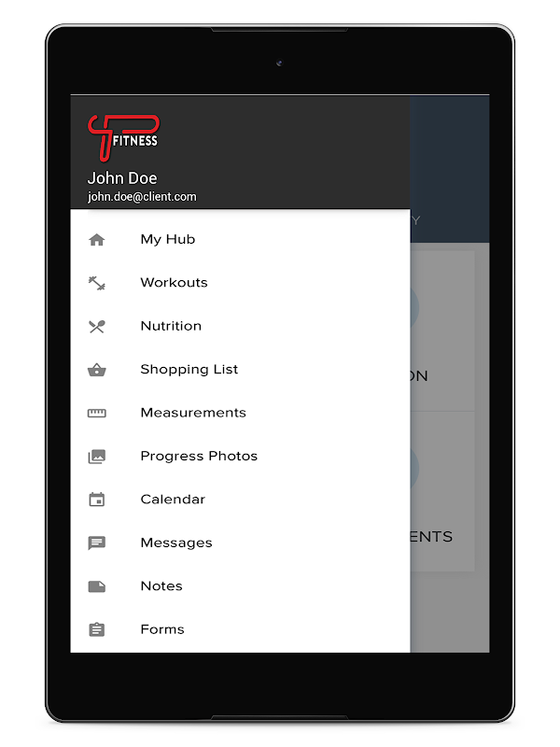Viewport: 560px width, 747px height.
Task: Go to Workouts in the drawer
Action: click(x=240, y=283)
